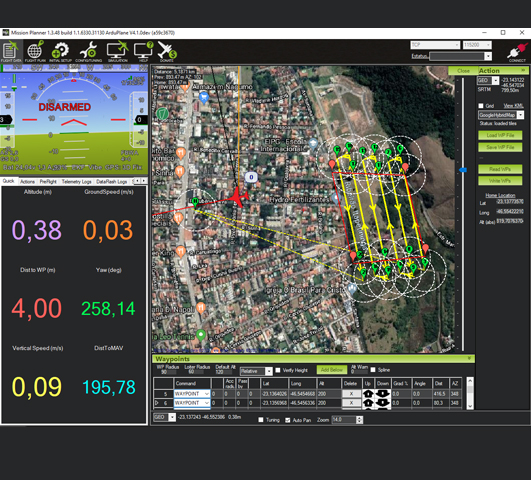Switch to the Telemetry Logs tab
Viewport: 531px width, 480px height.
coord(77,182)
